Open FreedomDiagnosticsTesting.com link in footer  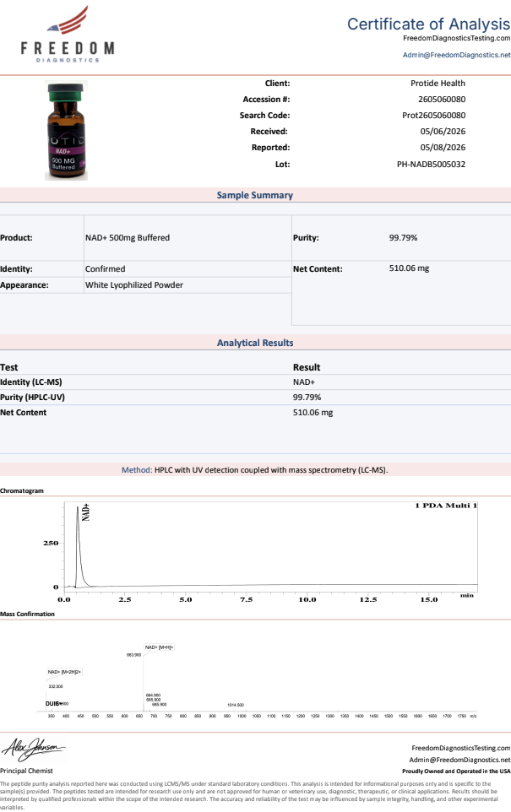pos(460,748)
